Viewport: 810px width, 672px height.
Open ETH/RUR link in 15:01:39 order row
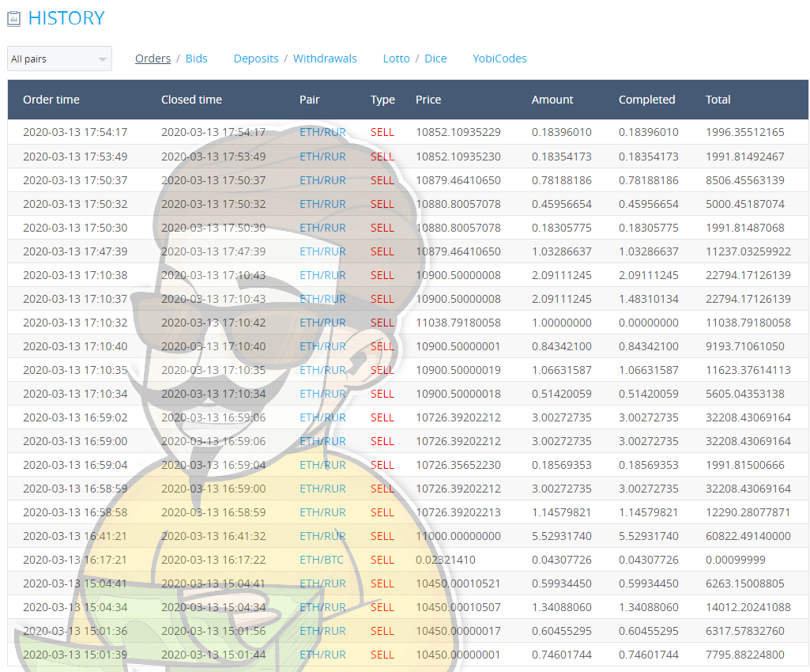point(323,655)
